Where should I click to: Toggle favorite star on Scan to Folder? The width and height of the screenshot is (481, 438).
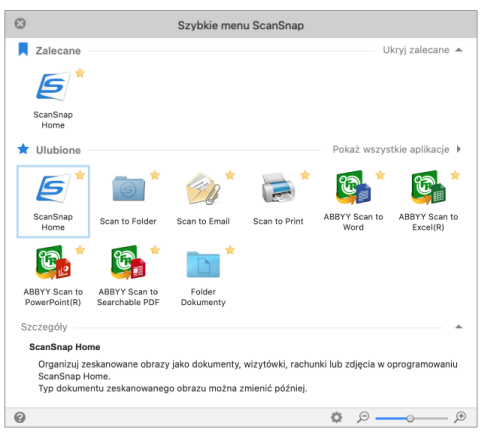click(155, 175)
